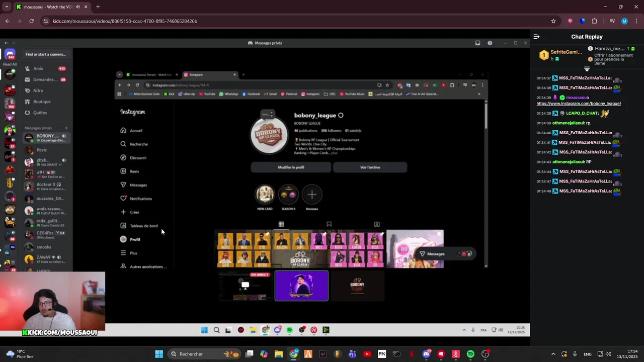The height and width of the screenshot is (362, 644).
Task: Open Instagram Tableau de bord
Action: click(139, 226)
